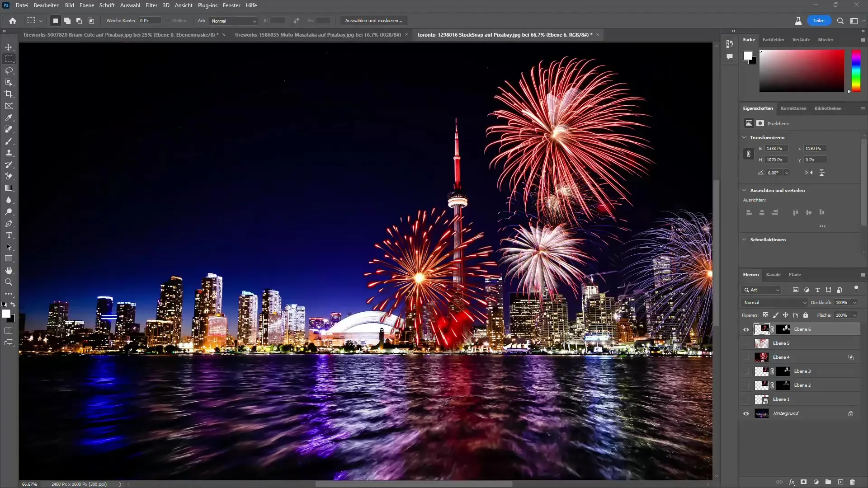Image resolution: width=868 pixels, height=488 pixels.
Task: Expand the Transformieren properties section
Action: point(746,137)
